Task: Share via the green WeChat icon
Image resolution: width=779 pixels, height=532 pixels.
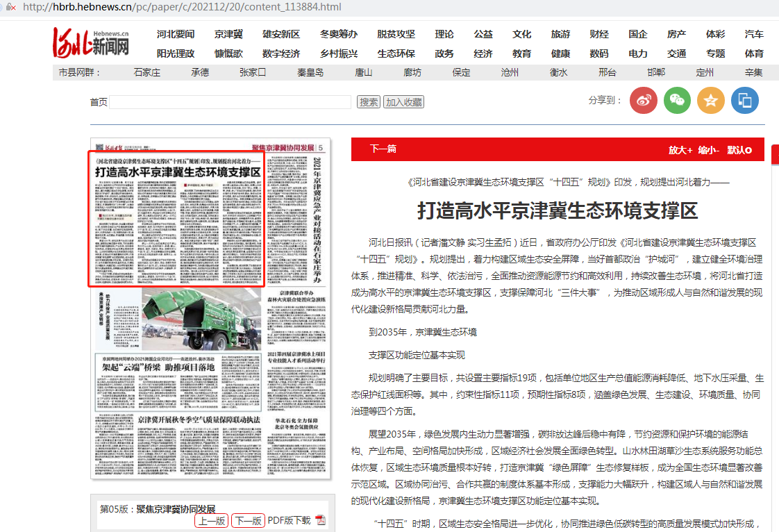Action: (677, 101)
